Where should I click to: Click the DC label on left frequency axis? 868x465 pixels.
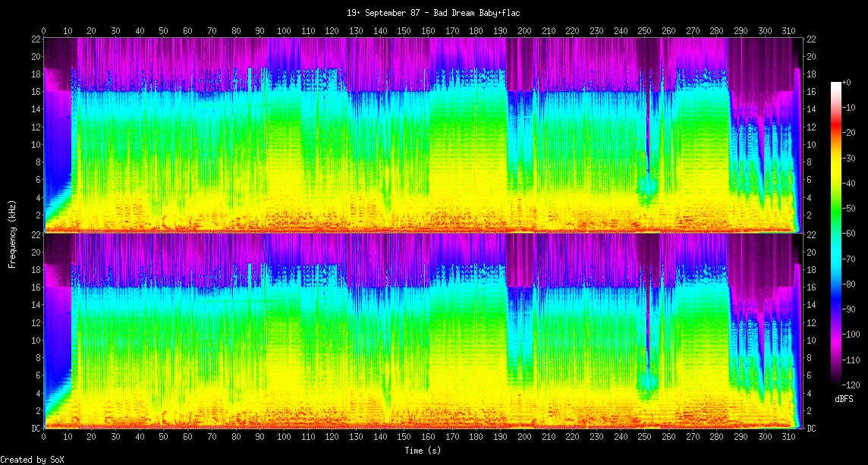point(35,428)
